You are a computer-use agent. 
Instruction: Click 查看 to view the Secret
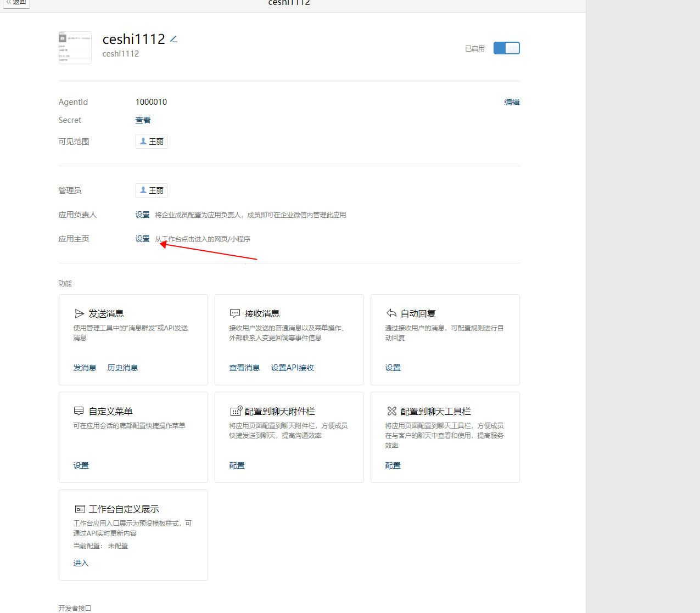coord(143,120)
